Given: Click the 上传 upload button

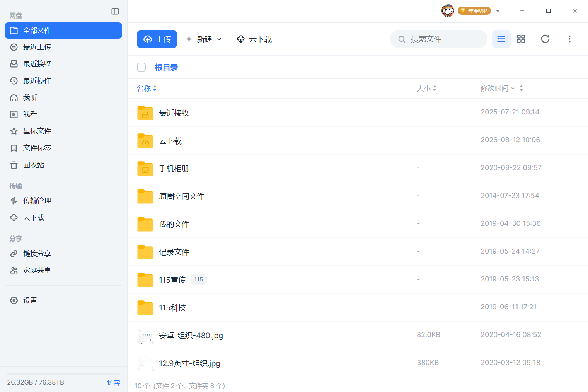Looking at the screenshot, I should (x=157, y=39).
